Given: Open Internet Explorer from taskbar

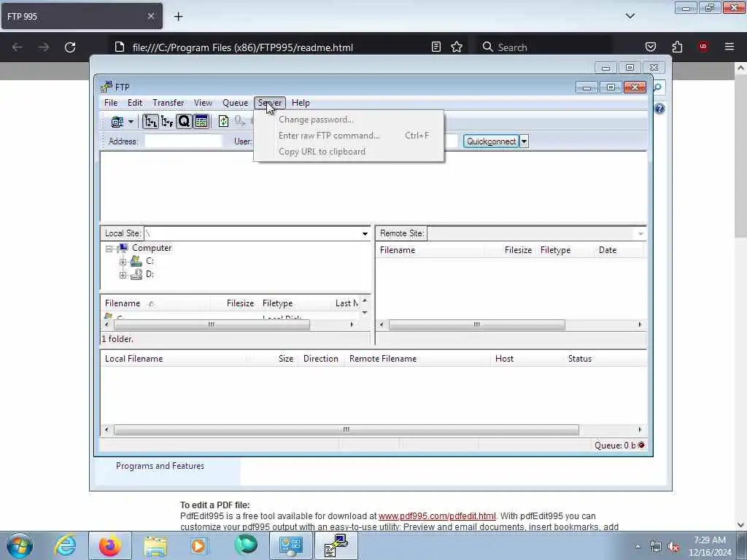Looking at the screenshot, I should 65,545.
